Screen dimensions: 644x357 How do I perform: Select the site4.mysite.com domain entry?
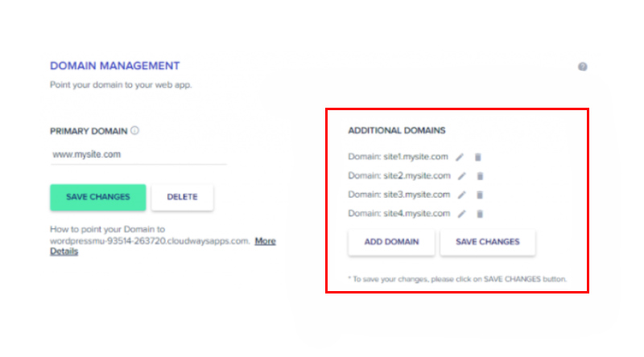(399, 213)
